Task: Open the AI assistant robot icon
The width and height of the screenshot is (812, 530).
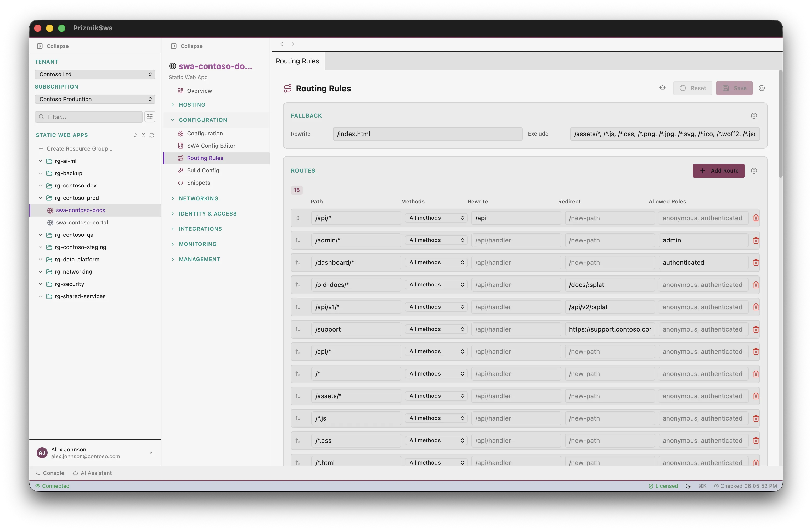Action: coord(662,87)
